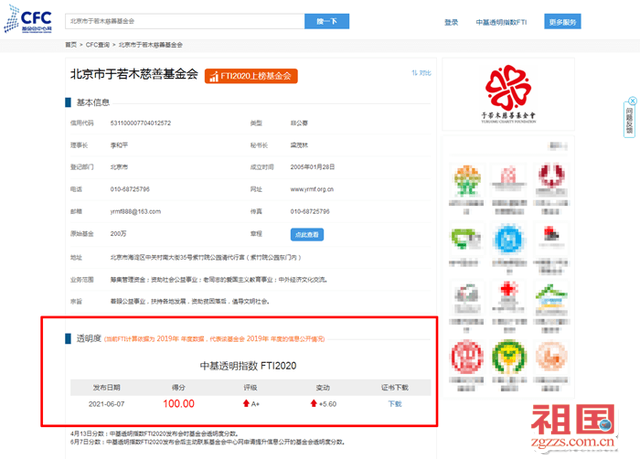Go to 首页 in the breadcrumb

[x=71, y=44]
